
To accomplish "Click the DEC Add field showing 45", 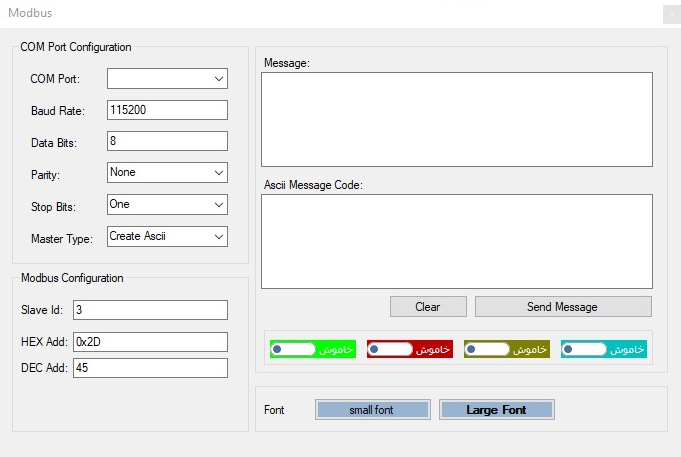I will coord(150,368).
